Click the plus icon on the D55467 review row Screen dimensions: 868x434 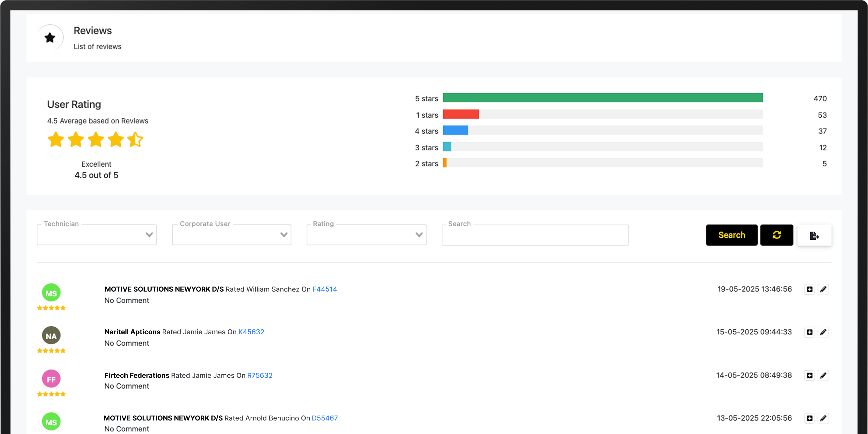tap(809, 418)
